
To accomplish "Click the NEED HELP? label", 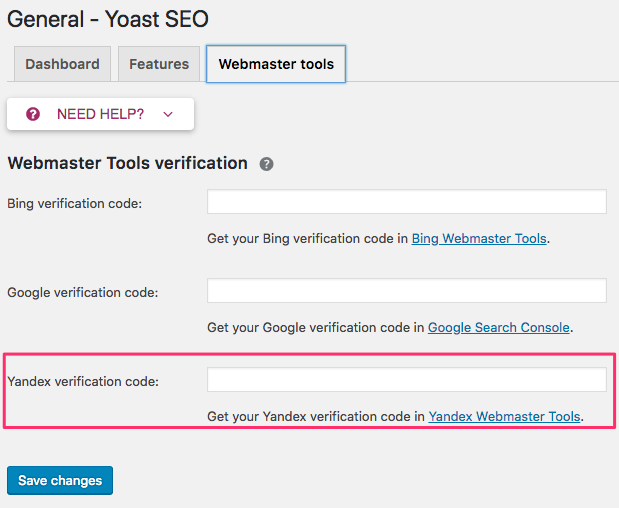I will pyautogui.click(x=100, y=114).
